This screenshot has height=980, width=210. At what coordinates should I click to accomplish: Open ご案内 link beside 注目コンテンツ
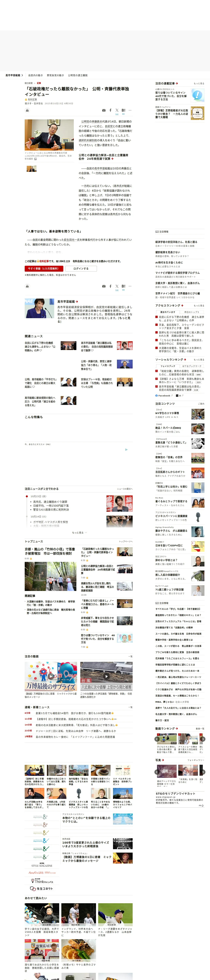(x=201, y=404)
